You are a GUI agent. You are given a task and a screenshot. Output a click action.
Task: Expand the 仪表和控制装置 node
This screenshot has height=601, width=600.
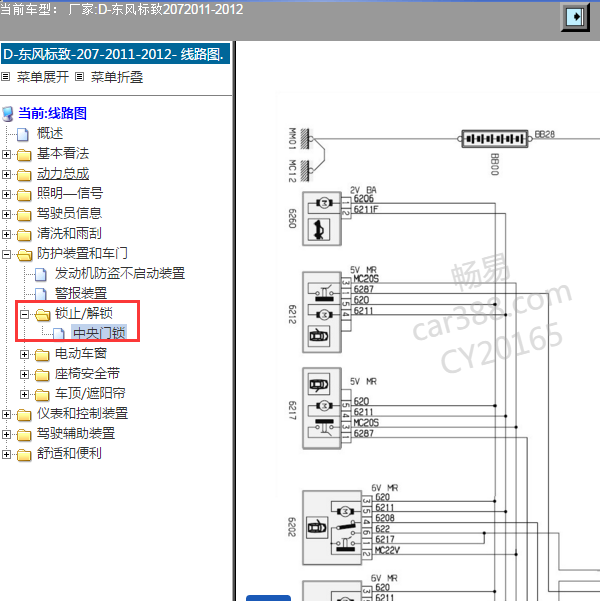pos(7,414)
